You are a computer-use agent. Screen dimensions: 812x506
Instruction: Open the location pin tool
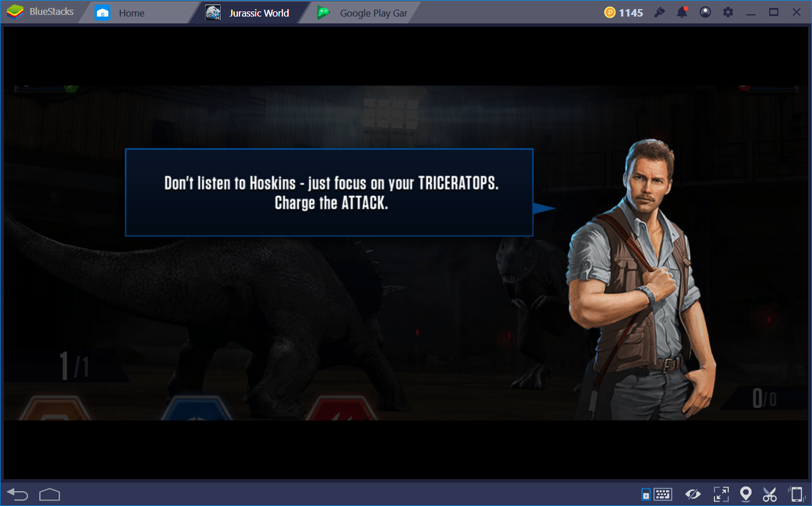point(745,494)
